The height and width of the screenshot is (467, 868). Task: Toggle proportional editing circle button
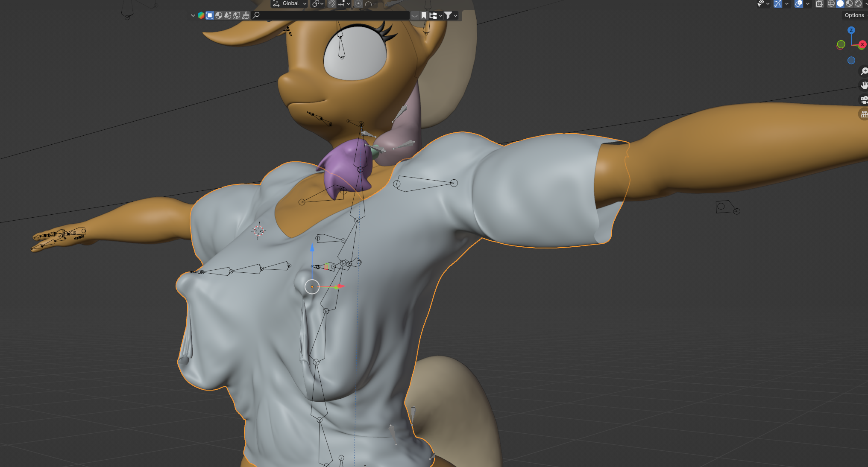click(x=358, y=4)
